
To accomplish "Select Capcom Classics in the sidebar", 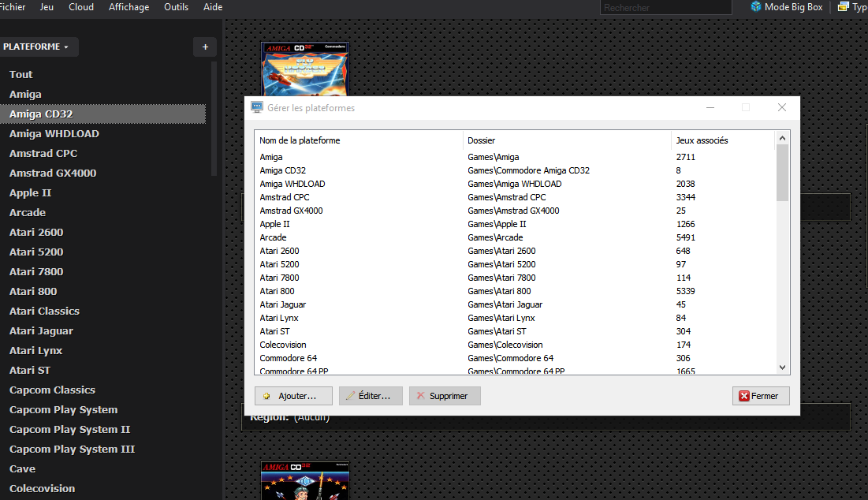I will [52, 390].
